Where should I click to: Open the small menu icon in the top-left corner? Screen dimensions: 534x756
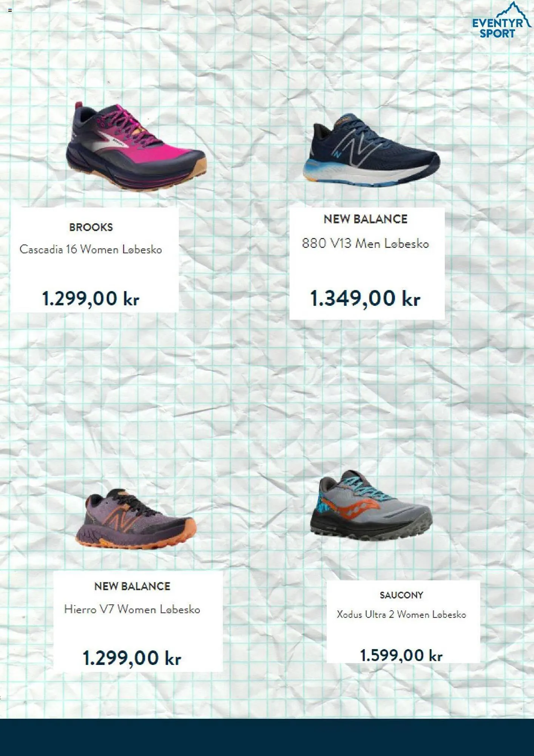tap(10, 10)
